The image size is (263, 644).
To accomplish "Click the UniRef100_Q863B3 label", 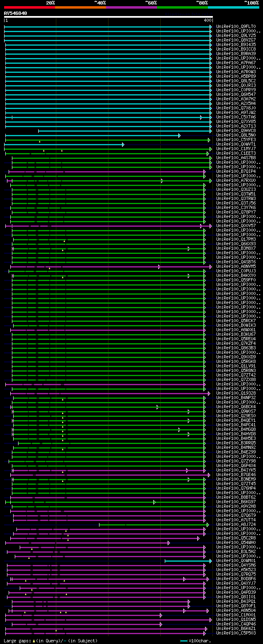I will pyautogui.click(x=236, y=348).
